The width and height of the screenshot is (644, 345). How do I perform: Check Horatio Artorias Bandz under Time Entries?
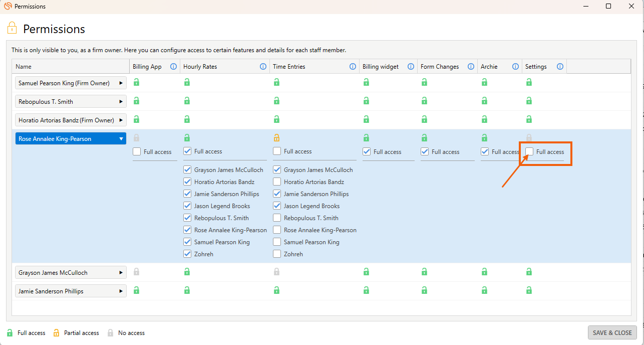[277, 182]
